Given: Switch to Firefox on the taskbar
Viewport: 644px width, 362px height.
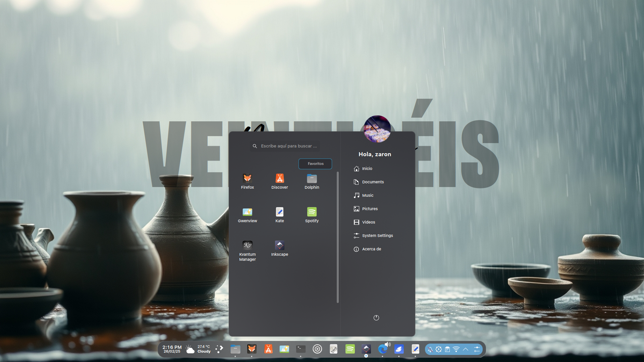Looking at the screenshot, I should [x=252, y=349].
